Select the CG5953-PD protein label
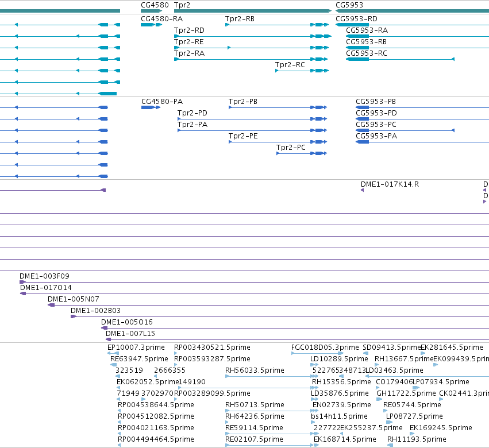 coord(376,113)
